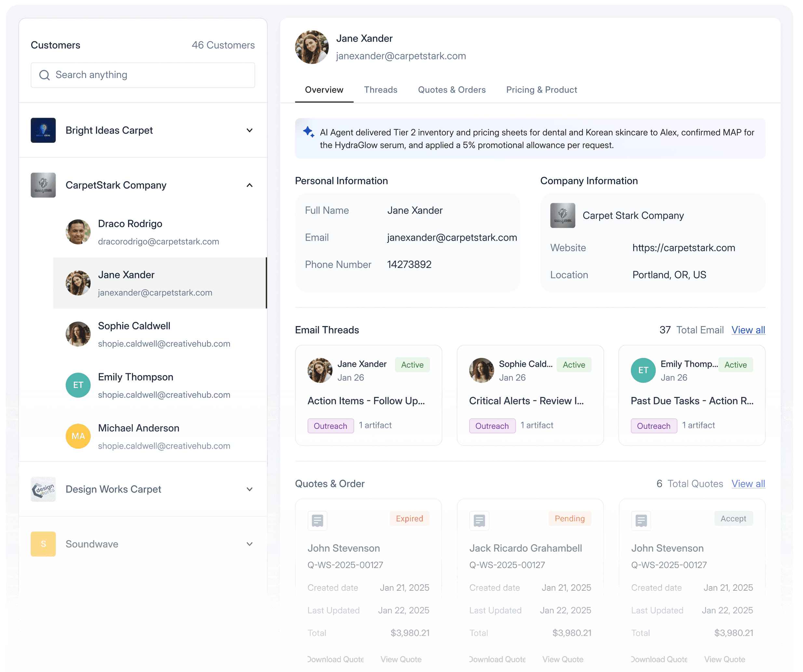Click the Expired quote document icon

(317, 520)
